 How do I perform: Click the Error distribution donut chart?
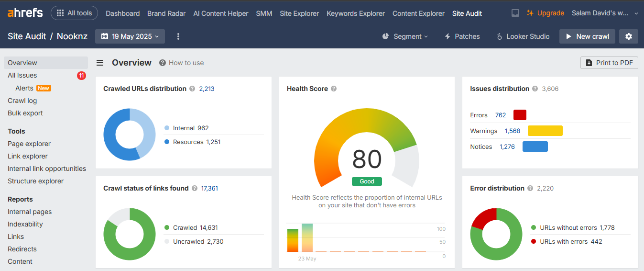[496, 234]
